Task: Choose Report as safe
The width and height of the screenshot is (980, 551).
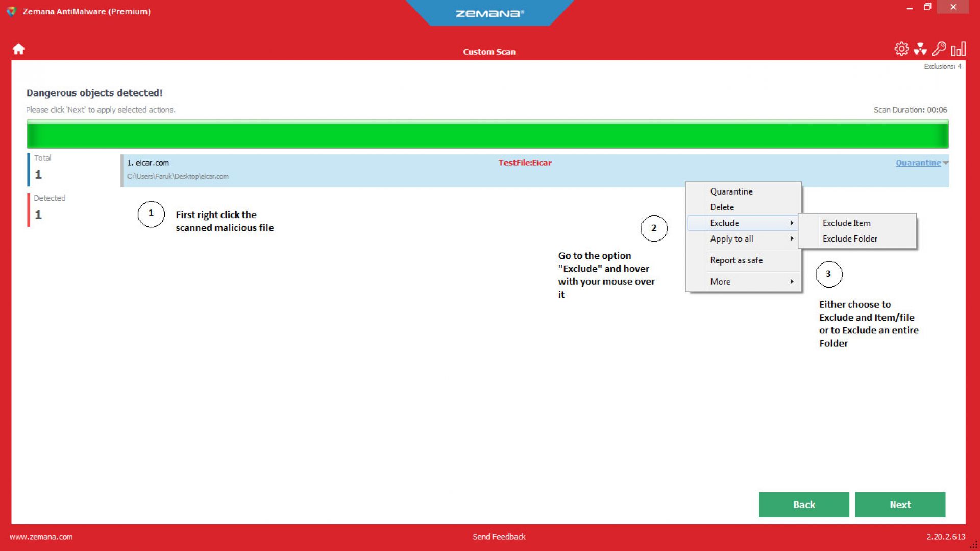Action: (736, 260)
